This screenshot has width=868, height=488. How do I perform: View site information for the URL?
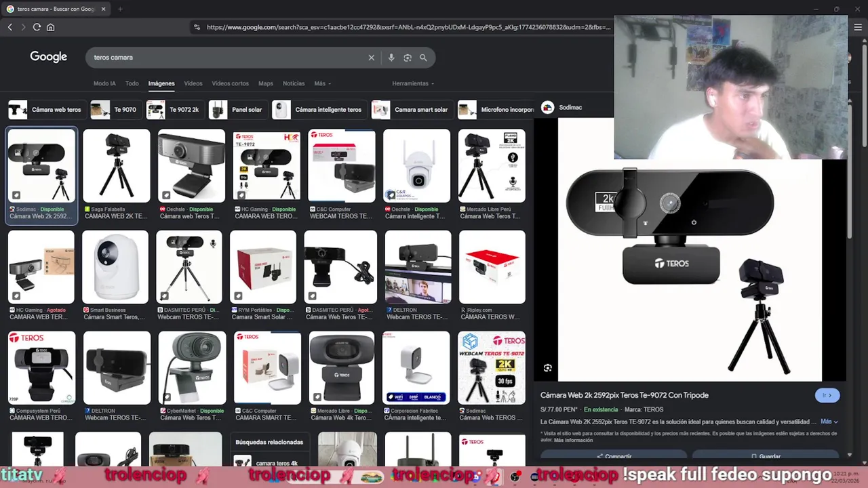pyautogui.click(x=197, y=27)
